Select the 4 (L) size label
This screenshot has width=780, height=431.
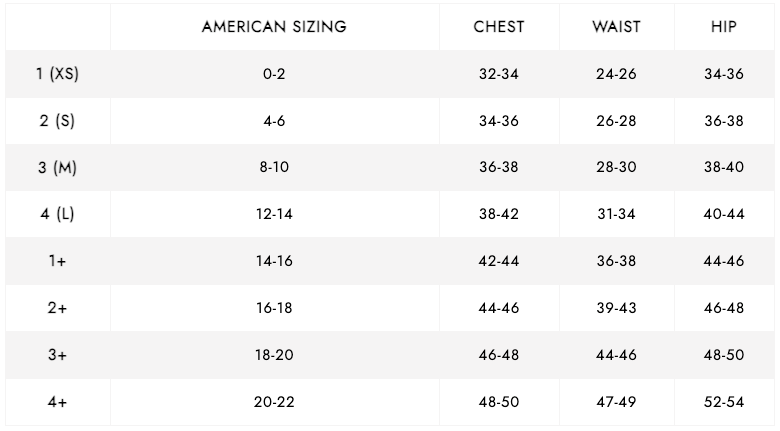57,214
